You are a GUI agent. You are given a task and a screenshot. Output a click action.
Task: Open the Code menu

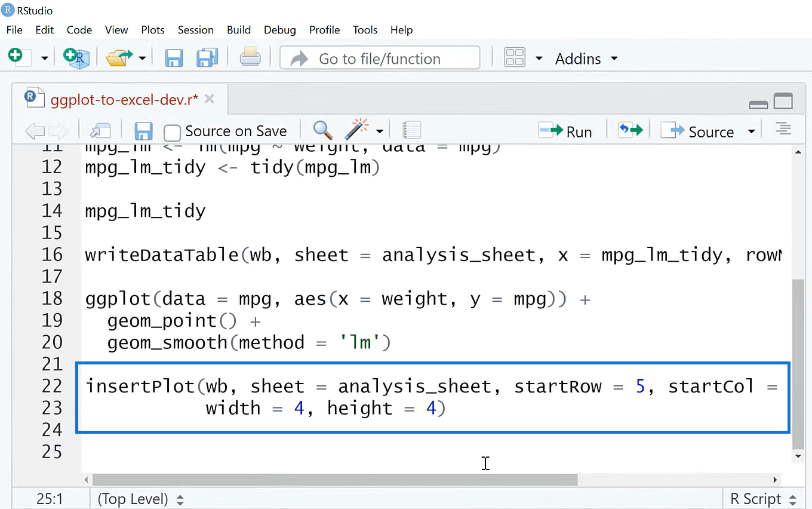(79, 30)
